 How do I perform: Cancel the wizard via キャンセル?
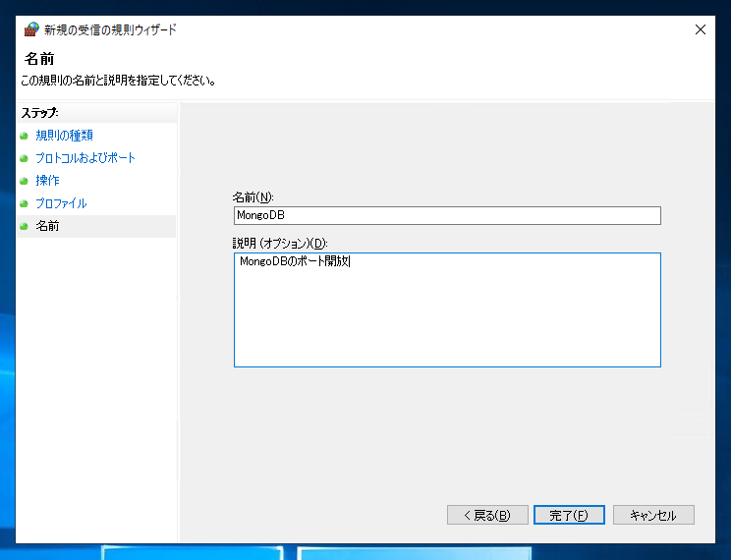point(653,515)
